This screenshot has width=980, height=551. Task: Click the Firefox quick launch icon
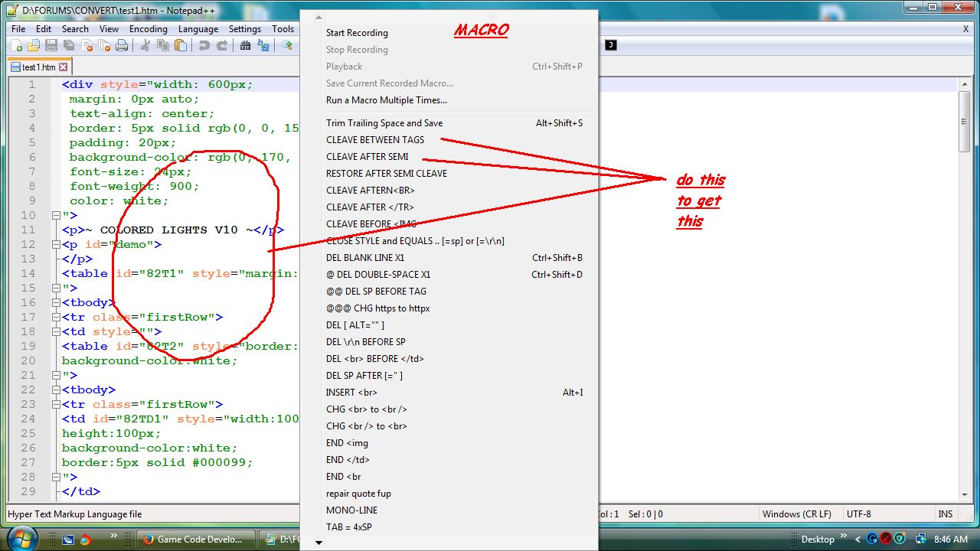point(85,540)
